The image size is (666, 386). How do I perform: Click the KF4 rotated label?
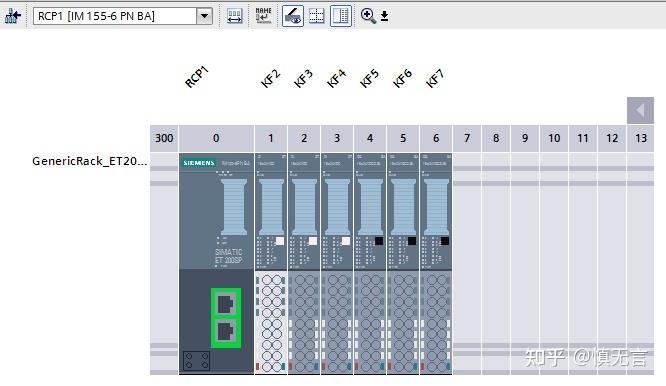336,79
